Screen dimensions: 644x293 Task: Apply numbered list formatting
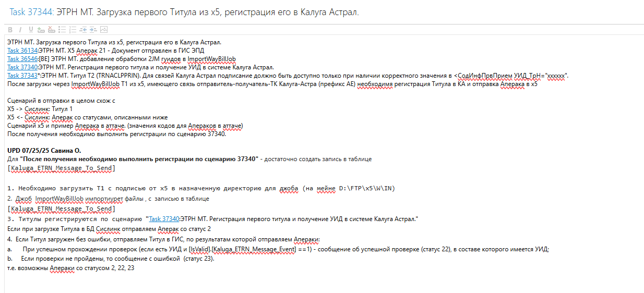click(x=73, y=30)
